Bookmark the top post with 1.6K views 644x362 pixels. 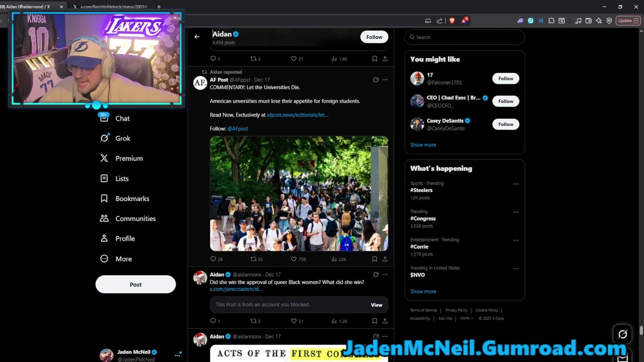(x=374, y=59)
